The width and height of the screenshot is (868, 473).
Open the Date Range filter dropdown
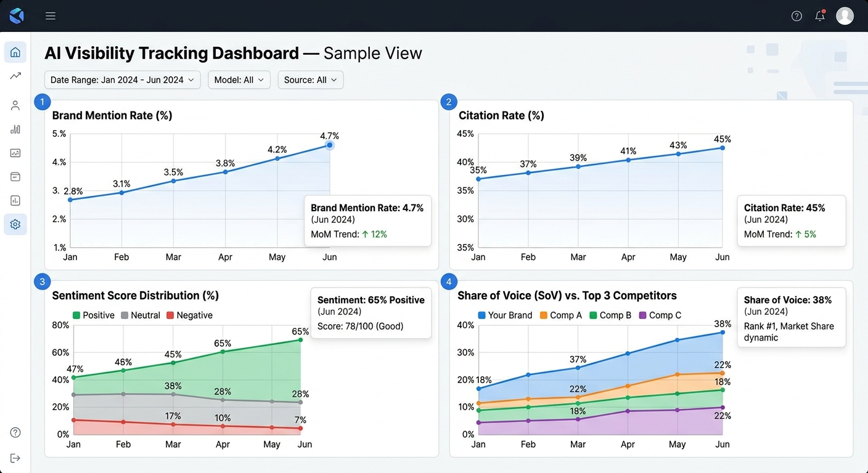click(x=121, y=79)
